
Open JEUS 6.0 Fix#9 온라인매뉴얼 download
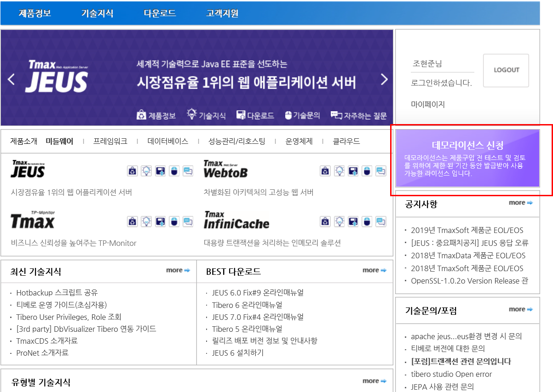click(258, 293)
